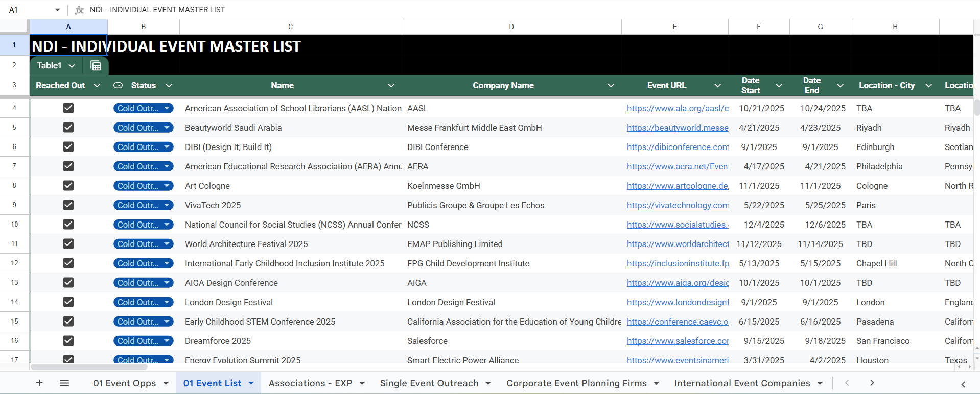
Task: Click the Status column type icon
Action: pyautogui.click(x=118, y=85)
